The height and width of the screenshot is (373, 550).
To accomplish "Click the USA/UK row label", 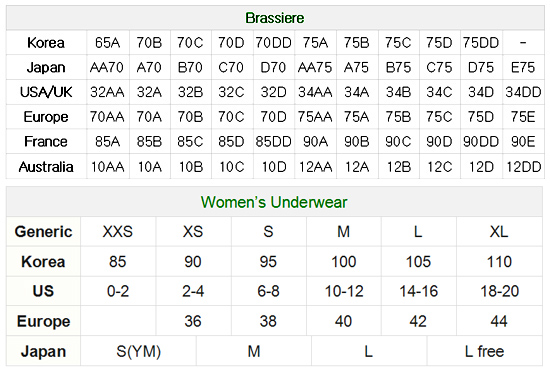I will pyautogui.click(x=46, y=92).
